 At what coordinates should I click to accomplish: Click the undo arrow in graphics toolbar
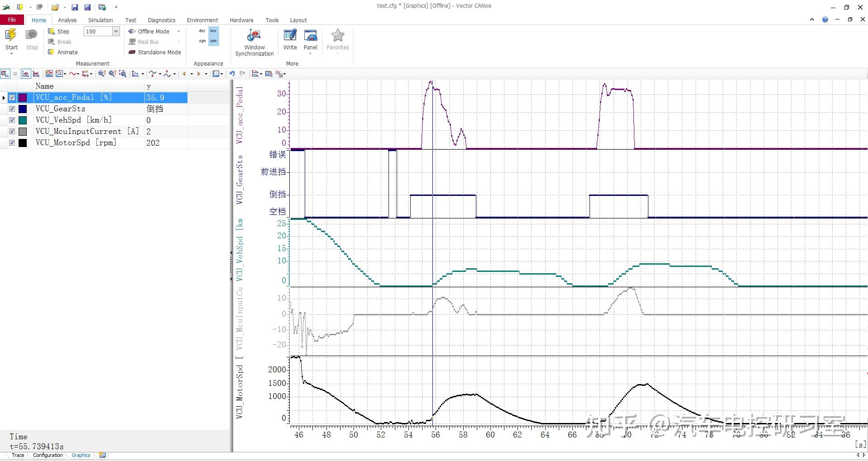(x=232, y=74)
